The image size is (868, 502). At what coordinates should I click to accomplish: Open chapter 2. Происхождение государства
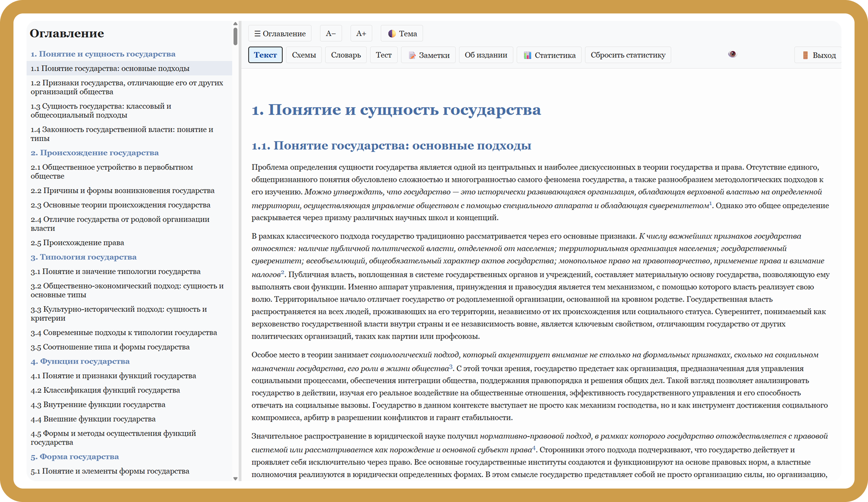(x=95, y=153)
